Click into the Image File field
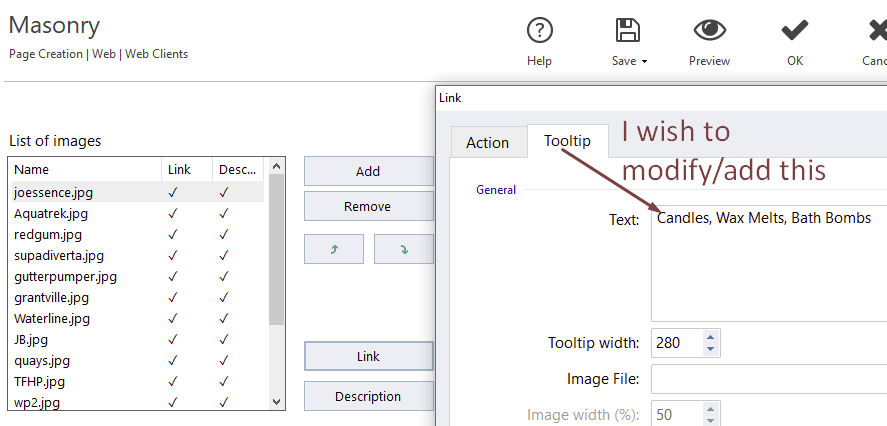 769,379
